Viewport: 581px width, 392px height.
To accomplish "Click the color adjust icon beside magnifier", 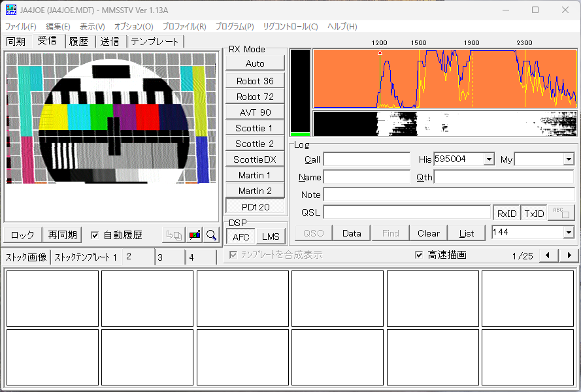I will pos(195,235).
